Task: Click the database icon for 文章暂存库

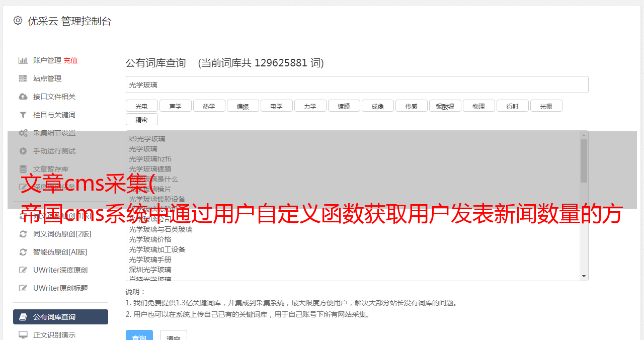Action: tap(23, 169)
